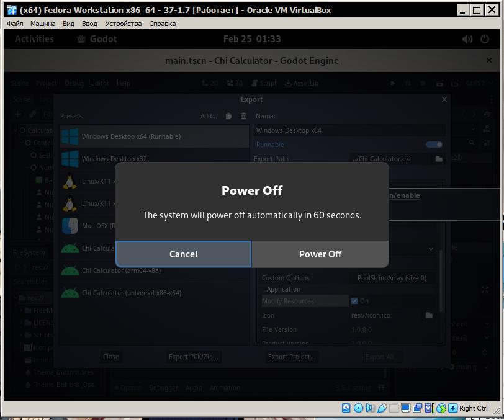Toggle the Runnable switch
The width and height of the screenshot is (504, 420).
pyautogui.click(x=434, y=145)
